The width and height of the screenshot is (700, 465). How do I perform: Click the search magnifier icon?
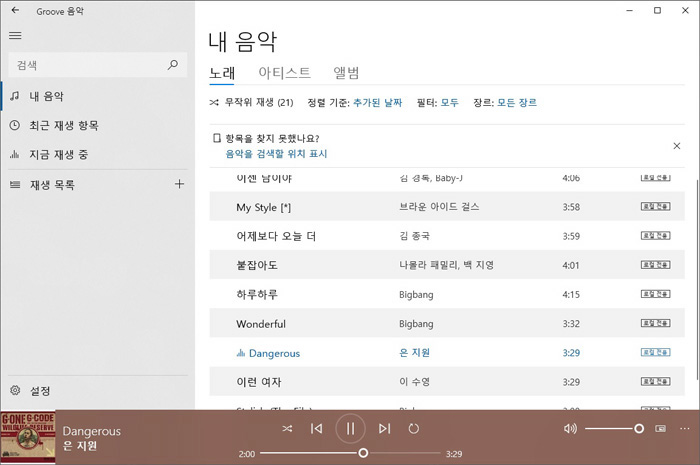pos(173,65)
